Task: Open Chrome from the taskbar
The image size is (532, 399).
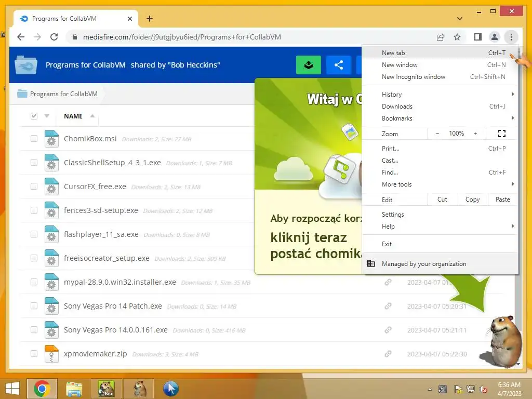Action: [x=42, y=389]
